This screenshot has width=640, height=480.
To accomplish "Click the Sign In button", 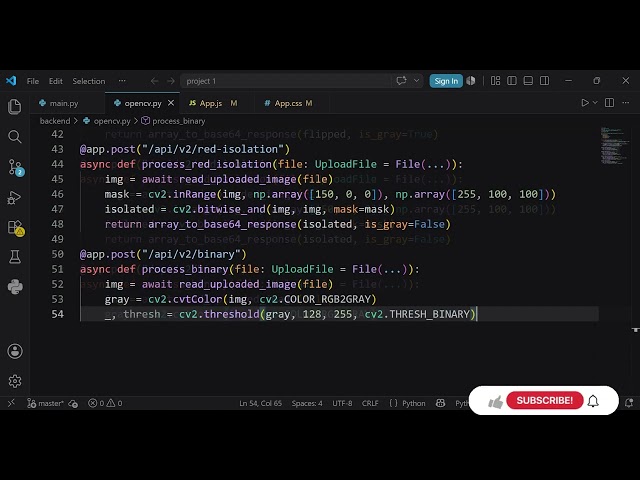I will pyautogui.click(x=446, y=81).
